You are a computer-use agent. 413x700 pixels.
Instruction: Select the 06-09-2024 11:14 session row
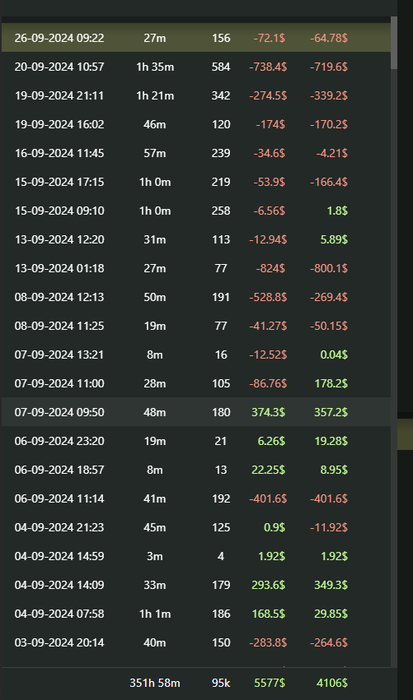click(x=196, y=499)
